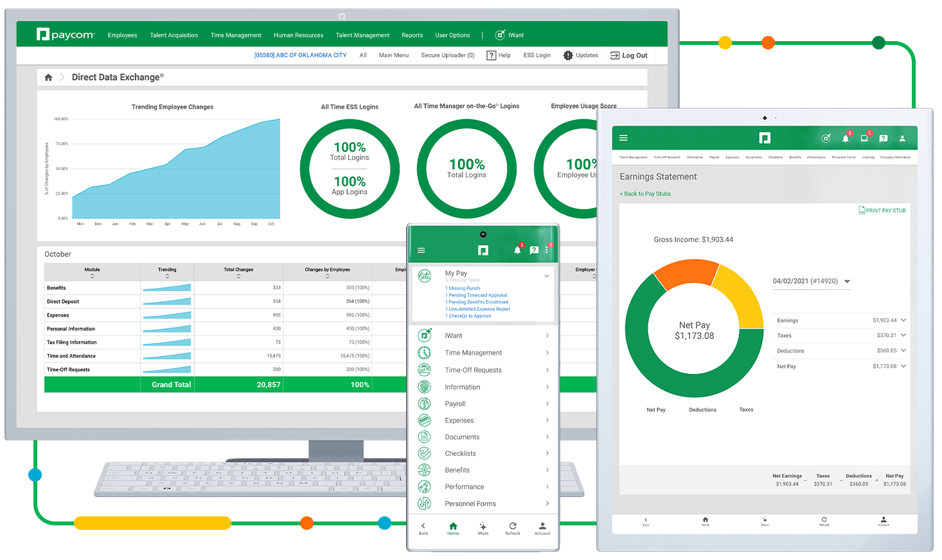Open the pay date 04/02/2021 dropdown on tablet
Screen dimensions: 942x560
point(812,281)
